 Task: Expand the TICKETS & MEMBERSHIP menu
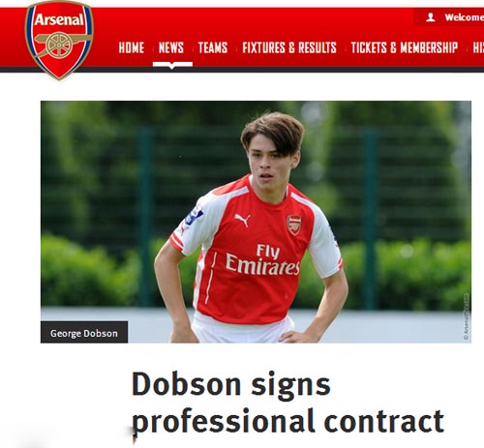[x=405, y=47]
